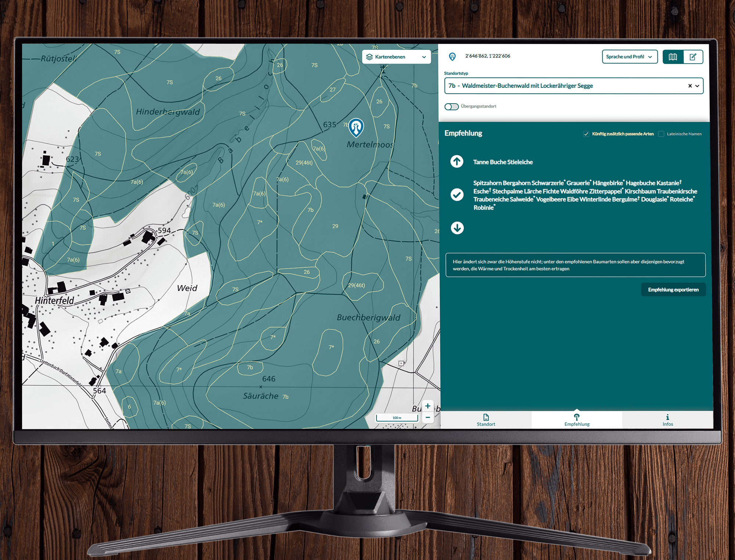Click the downward arrow declining-species icon

[x=457, y=228]
